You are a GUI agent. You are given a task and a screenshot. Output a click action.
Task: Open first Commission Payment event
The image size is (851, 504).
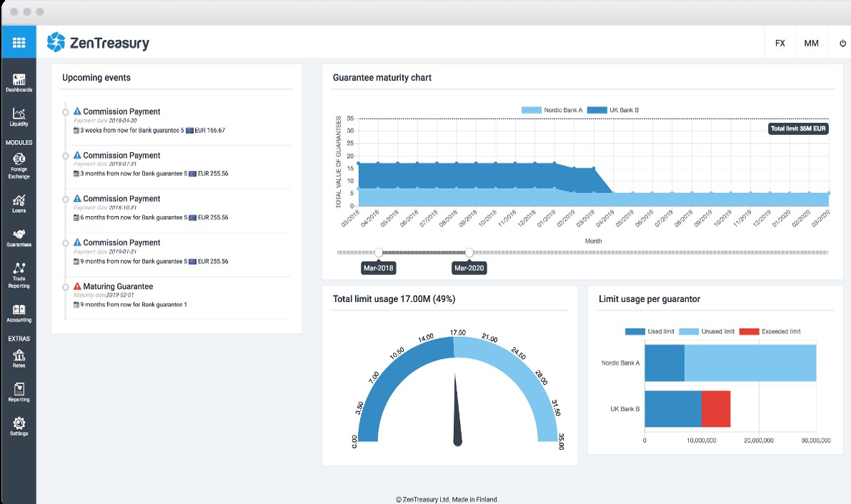point(121,111)
